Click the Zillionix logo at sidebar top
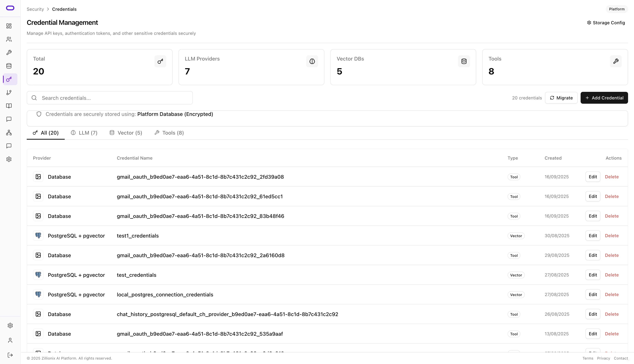Screen dimensions: 634x364 (10, 8)
